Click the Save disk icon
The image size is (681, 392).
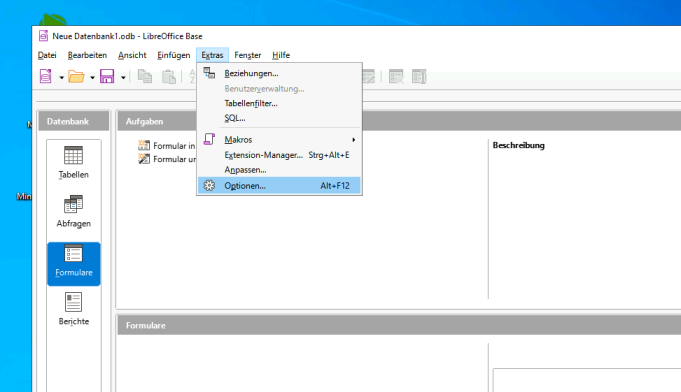(x=107, y=76)
